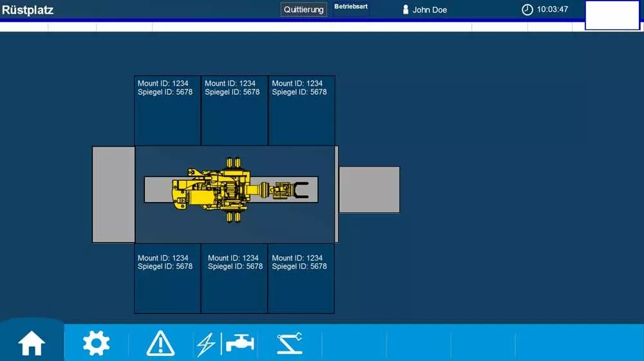Image resolution: width=644 pixels, height=361 pixels.
Task: Go to the Home screen icon
Action: pyautogui.click(x=32, y=343)
